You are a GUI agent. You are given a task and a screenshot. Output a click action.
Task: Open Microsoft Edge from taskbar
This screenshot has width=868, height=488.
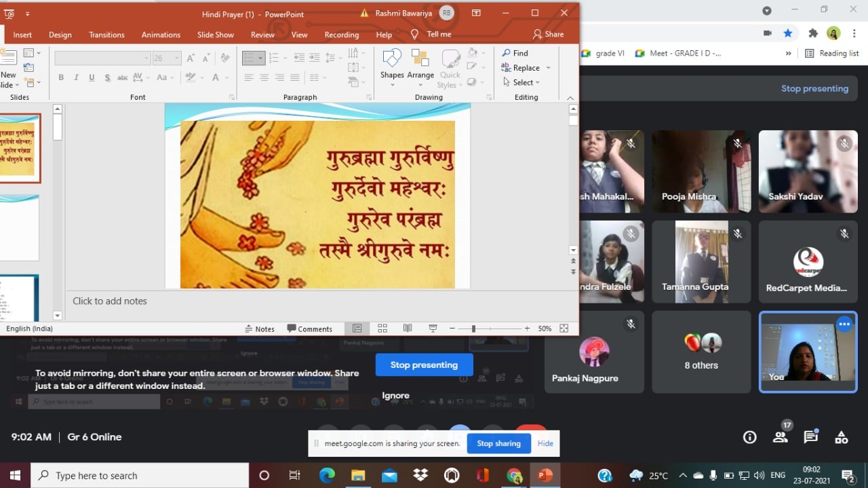(x=327, y=475)
